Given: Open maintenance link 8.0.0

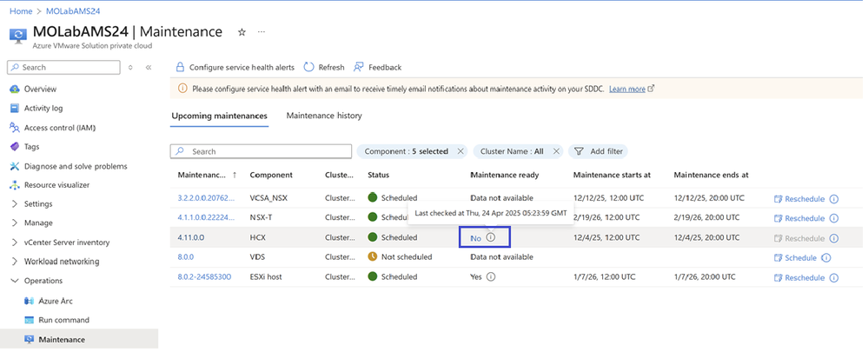Looking at the screenshot, I should point(185,257).
